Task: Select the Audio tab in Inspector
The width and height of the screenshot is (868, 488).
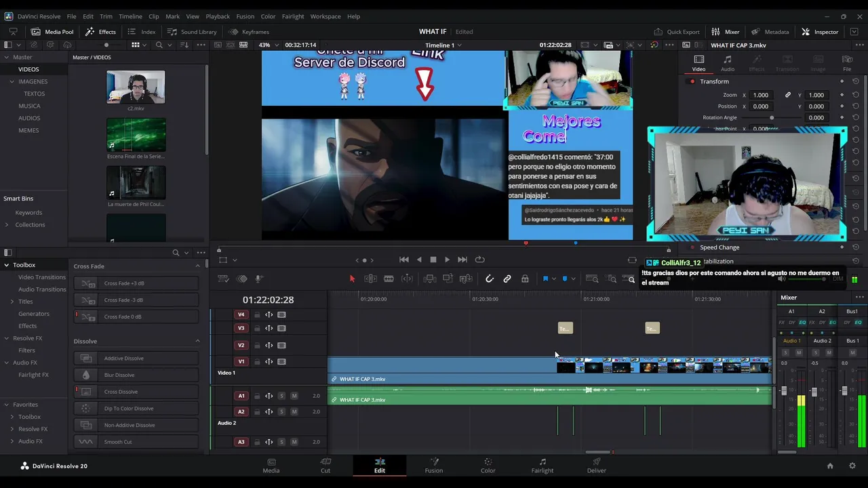Action: coord(728,64)
